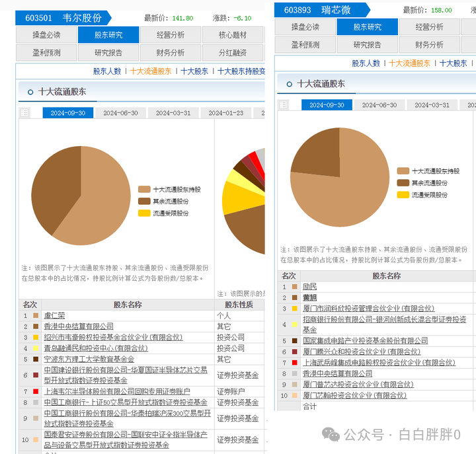Open 研究报告 tab in 瑞芯微 panel
Viewport: 476px width, 454px height.
368,45
